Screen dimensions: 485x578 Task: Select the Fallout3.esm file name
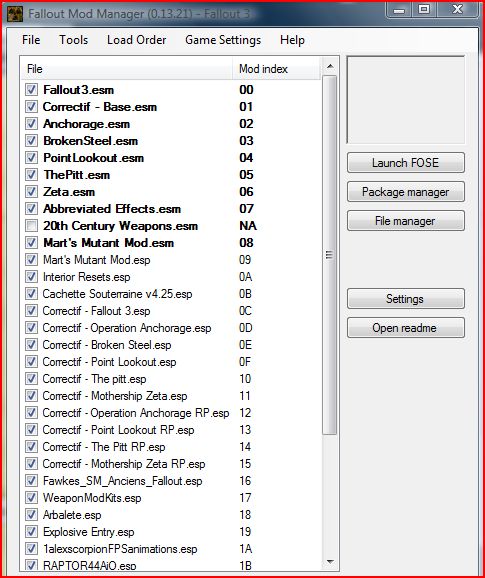[78, 90]
